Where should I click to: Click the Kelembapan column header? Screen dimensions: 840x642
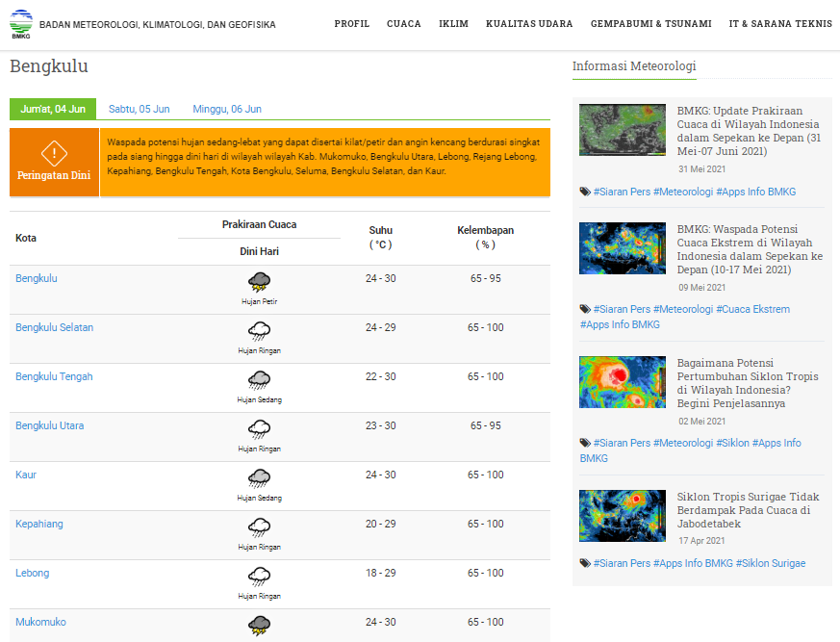(x=485, y=238)
